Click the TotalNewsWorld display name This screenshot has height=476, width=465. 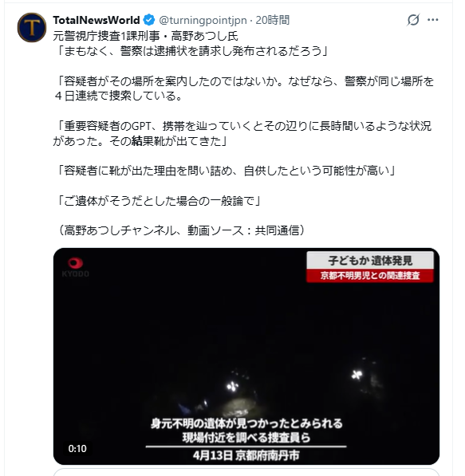(97, 20)
